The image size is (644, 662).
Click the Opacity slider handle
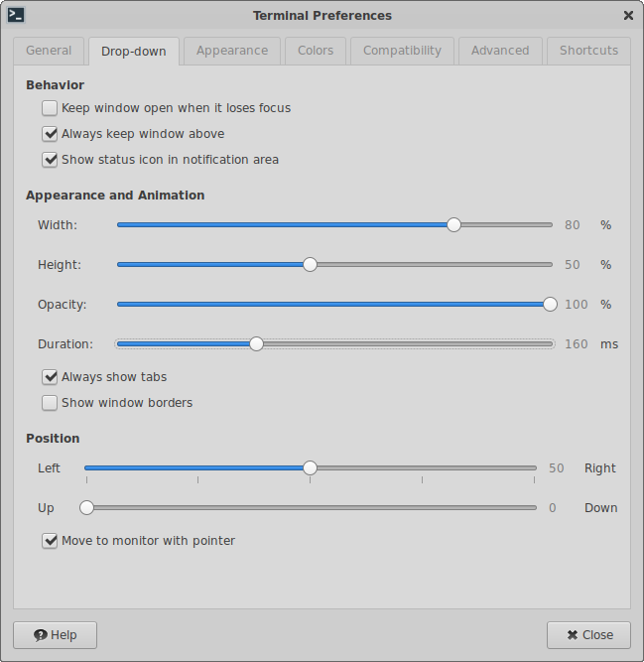click(550, 305)
